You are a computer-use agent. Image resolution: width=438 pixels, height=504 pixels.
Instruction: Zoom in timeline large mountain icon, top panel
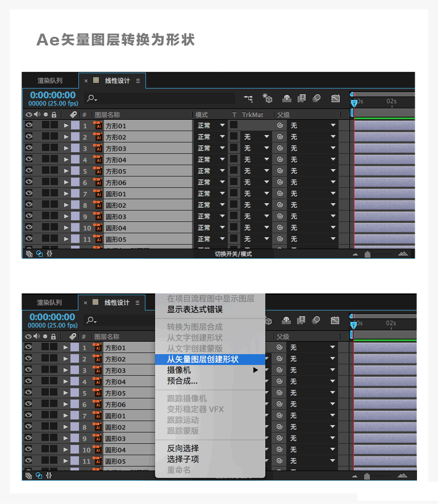403,254
